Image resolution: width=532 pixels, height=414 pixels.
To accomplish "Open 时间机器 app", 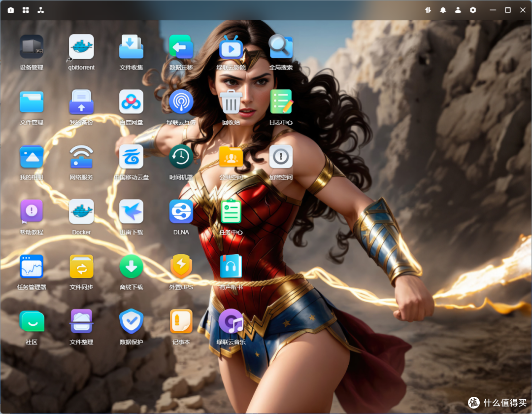I will [181, 157].
